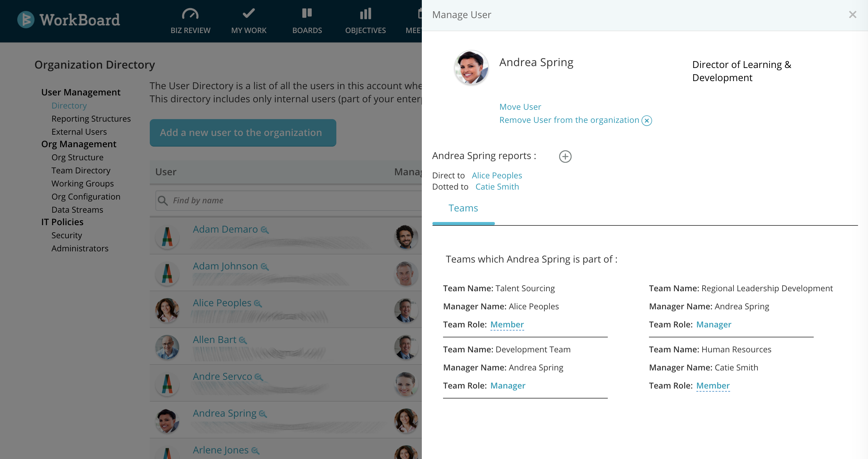Click magnifier icon next to Adam Demaro
The image size is (868, 459).
tap(265, 230)
